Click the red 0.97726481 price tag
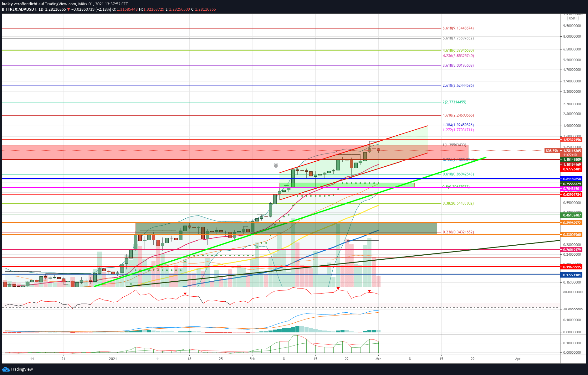Viewport: 588px width, 375px height. click(x=572, y=169)
